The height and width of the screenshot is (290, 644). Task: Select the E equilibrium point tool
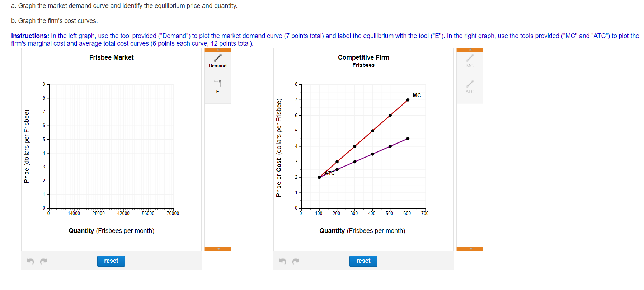pos(217,87)
